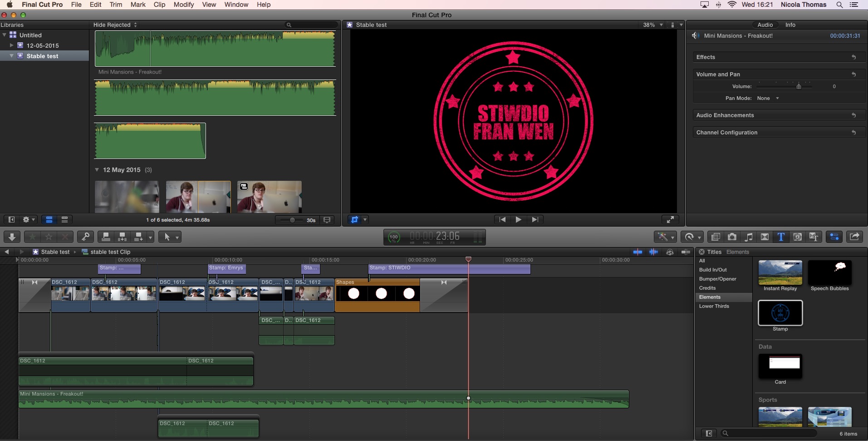Screen dimensions: 868x441
Task: Toggle the Inspector panel button
Action: (834, 237)
